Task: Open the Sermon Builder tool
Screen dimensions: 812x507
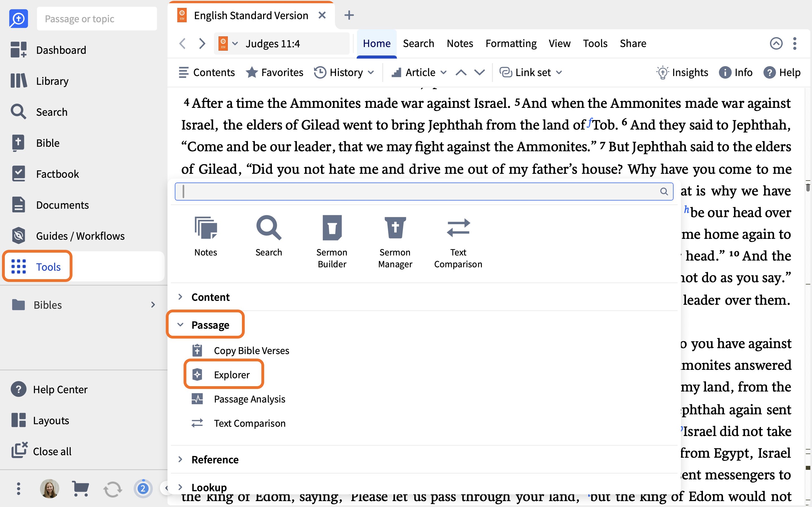Action: 332,241
